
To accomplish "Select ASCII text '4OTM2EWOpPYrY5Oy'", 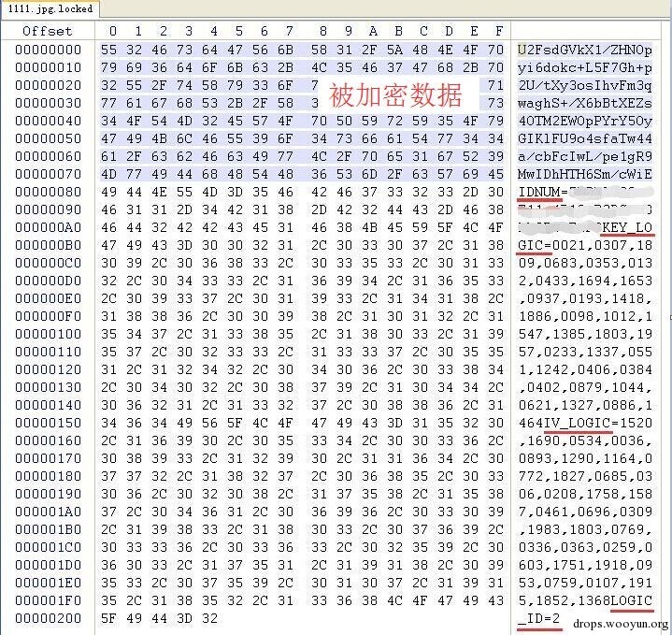I will click(x=585, y=121).
